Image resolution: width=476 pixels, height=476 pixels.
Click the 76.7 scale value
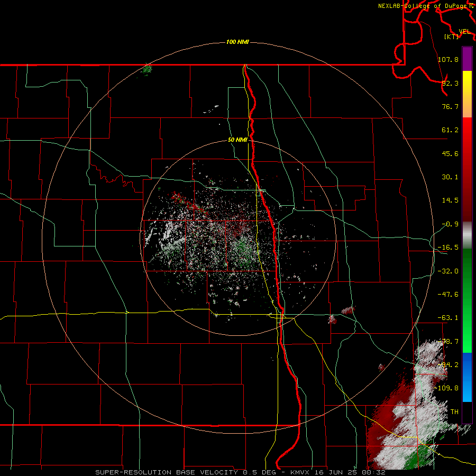(x=450, y=106)
